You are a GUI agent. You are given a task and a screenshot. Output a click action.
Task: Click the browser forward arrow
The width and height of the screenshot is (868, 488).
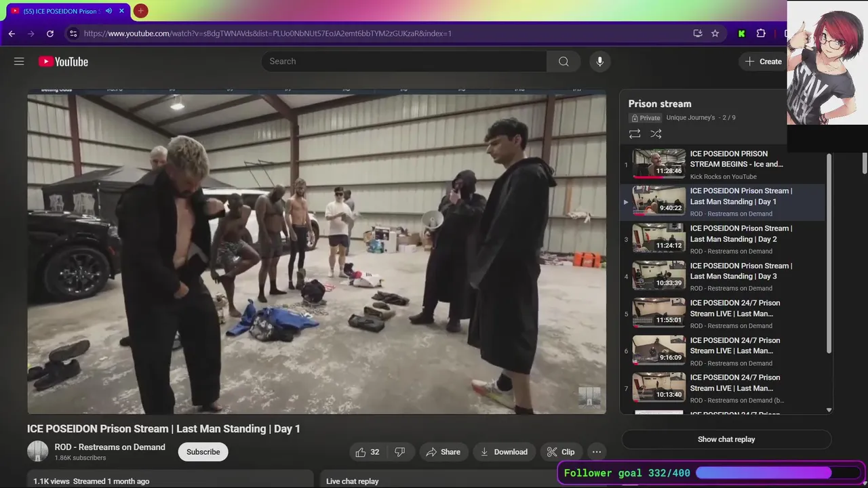point(31,33)
